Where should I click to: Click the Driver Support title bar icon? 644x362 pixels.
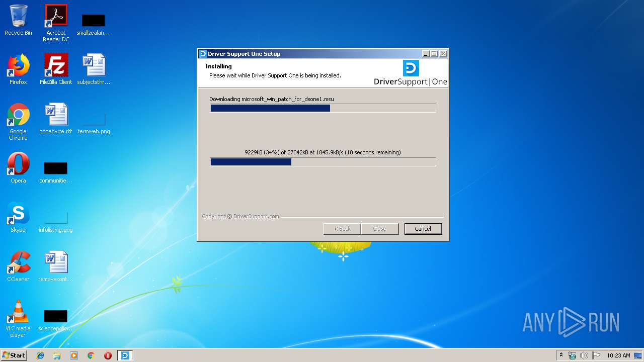coord(203,54)
